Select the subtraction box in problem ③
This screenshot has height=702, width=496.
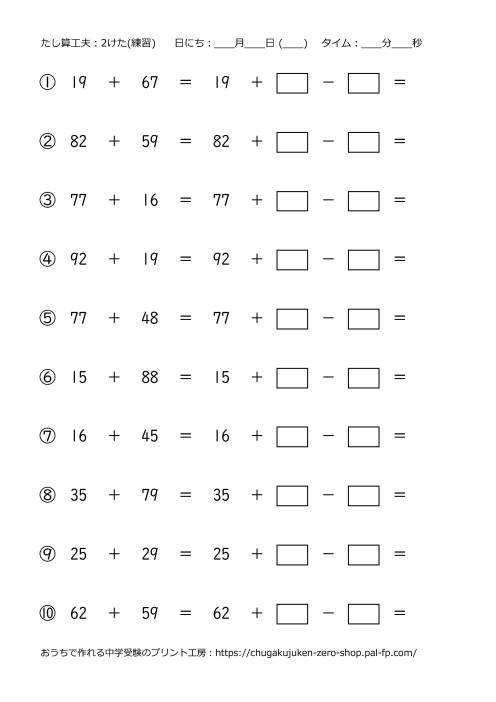[x=363, y=201]
